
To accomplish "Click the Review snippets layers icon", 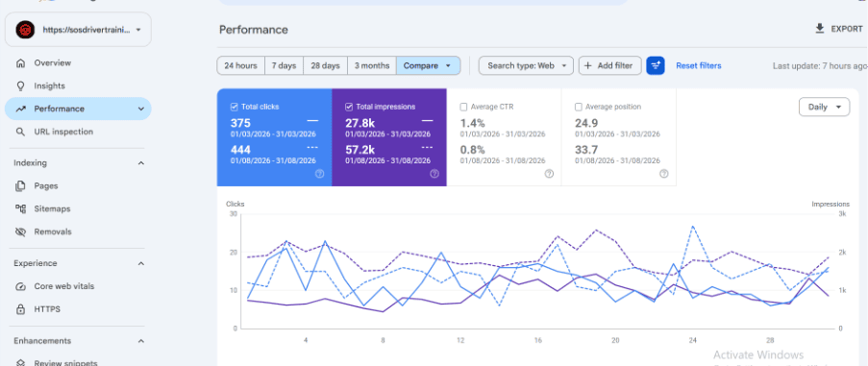I will click(20, 363).
